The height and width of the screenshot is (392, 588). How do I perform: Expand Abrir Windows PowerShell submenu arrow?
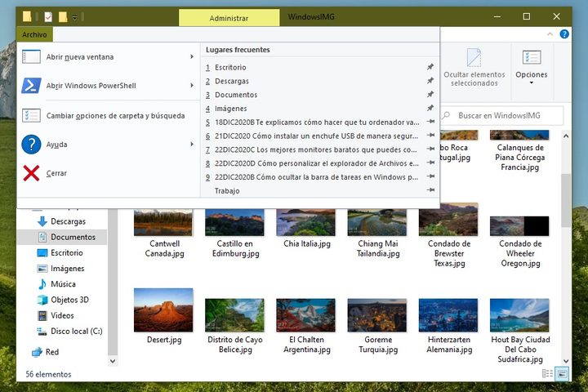coord(192,86)
